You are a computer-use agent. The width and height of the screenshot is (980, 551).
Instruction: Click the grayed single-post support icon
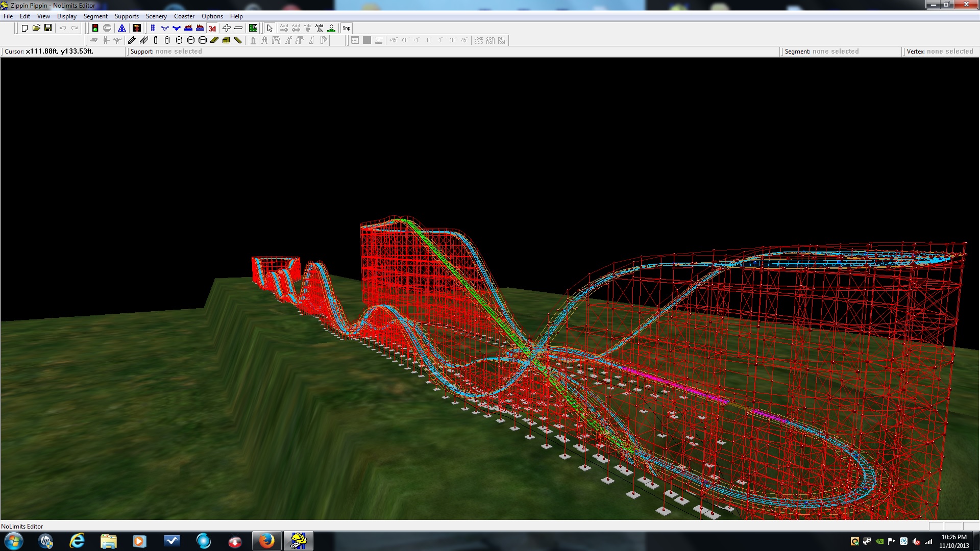[253, 40]
